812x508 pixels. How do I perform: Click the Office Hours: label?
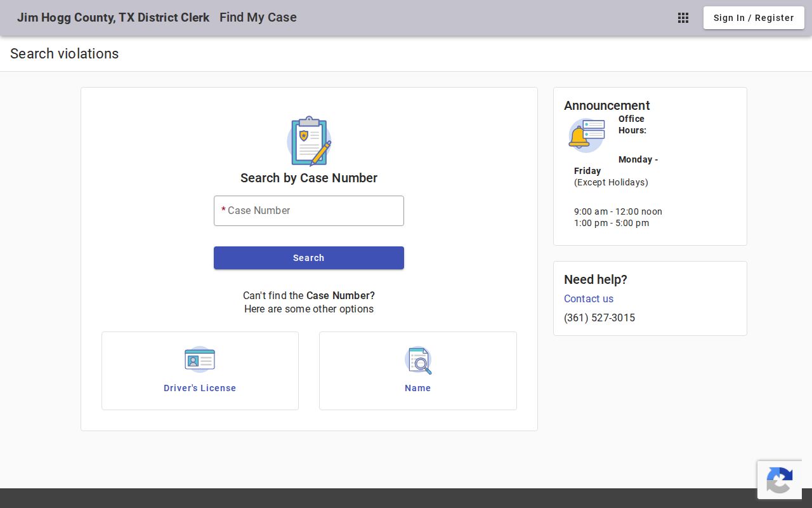[632, 124]
